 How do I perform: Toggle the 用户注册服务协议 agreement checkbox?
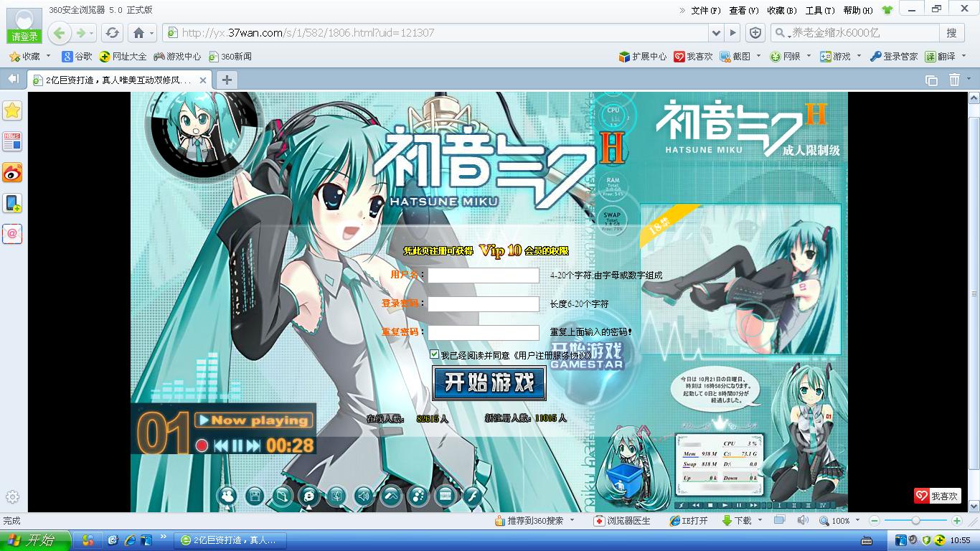pos(434,354)
